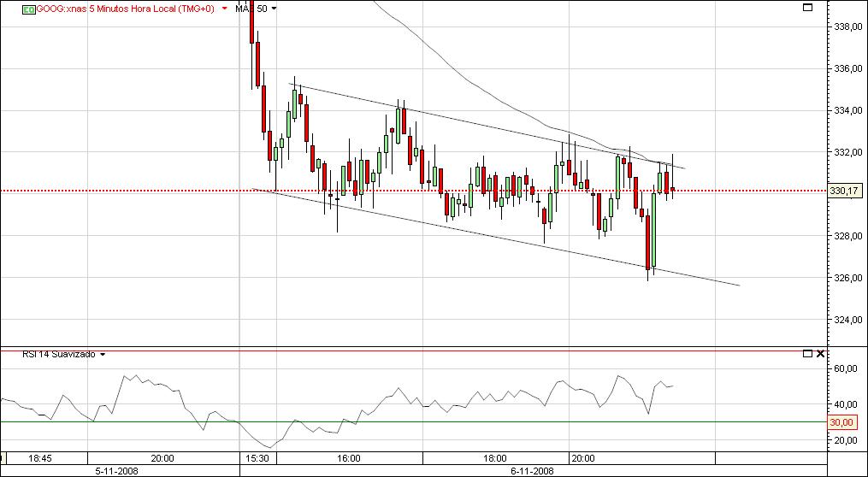Click the 5-11-2008 date label
Screen dimensions: 868x477
coord(118,471)
